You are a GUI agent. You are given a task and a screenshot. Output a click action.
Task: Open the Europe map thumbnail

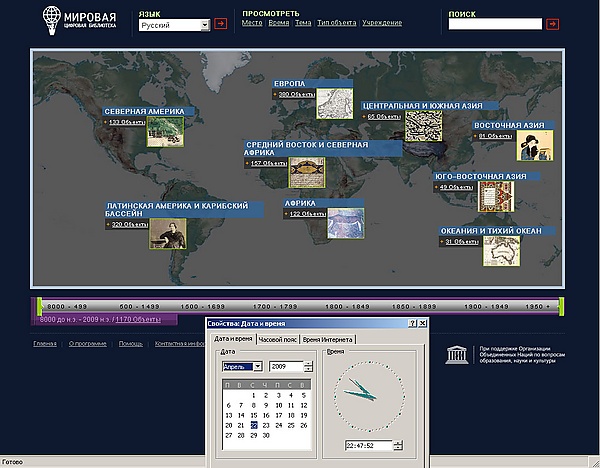(337, 102)
